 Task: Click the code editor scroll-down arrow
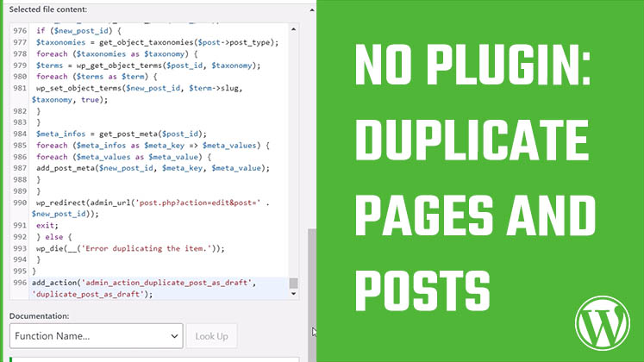293,294
